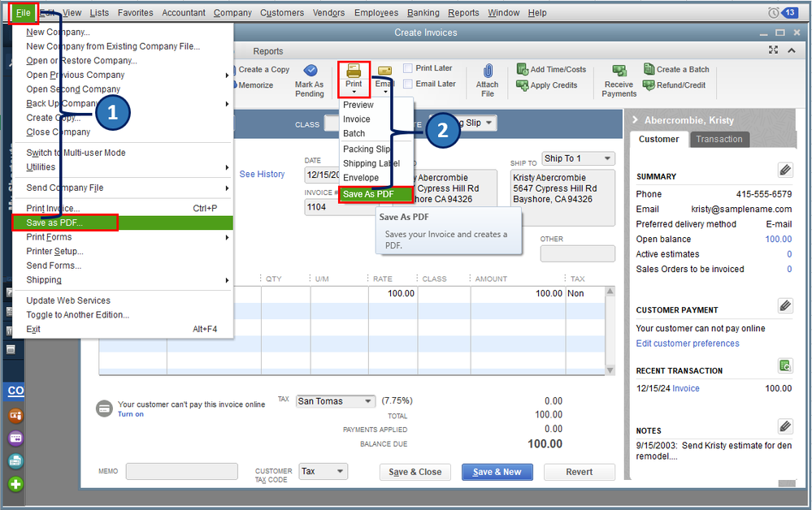This screenshot has height=510, width=812.
Task: Click the Email envelope icon
Action: [x=384, y=71]
